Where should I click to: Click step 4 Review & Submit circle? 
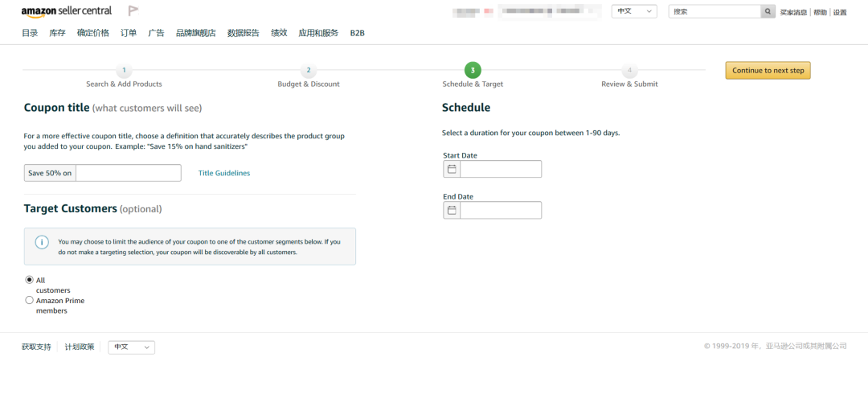629,71
